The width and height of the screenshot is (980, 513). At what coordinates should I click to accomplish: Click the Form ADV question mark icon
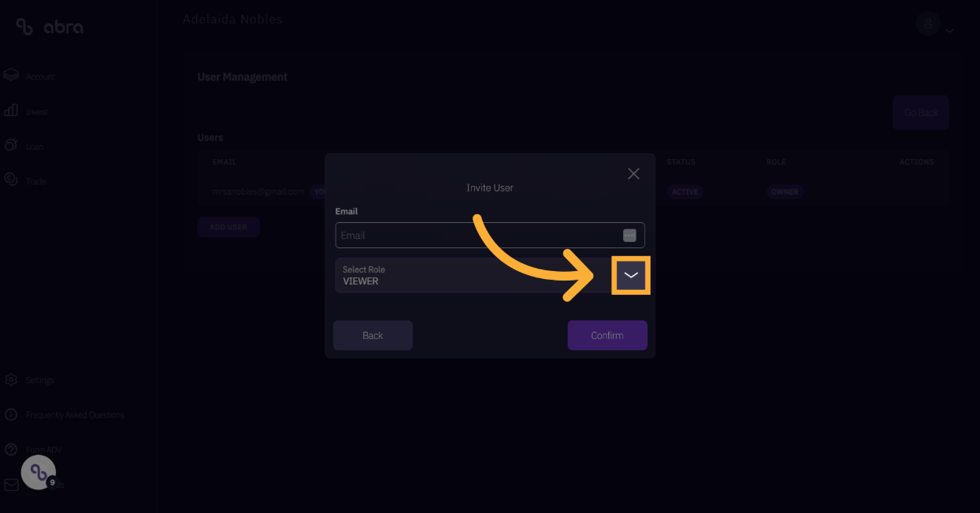tap(11, 449)
